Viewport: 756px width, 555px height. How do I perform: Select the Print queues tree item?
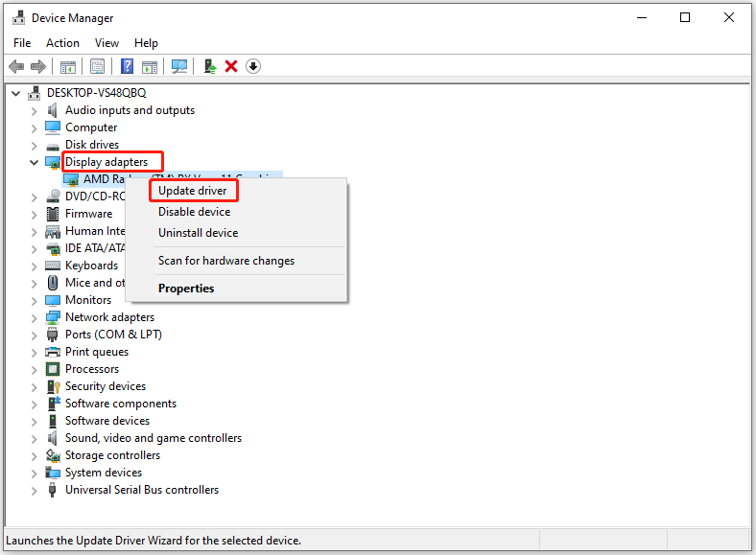[97, 352]
